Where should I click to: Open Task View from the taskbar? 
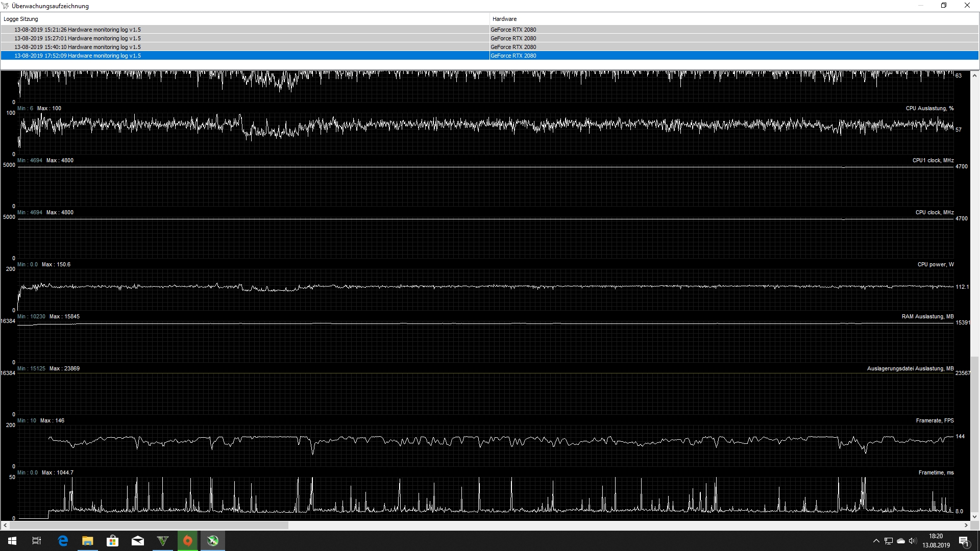[37, 541]
